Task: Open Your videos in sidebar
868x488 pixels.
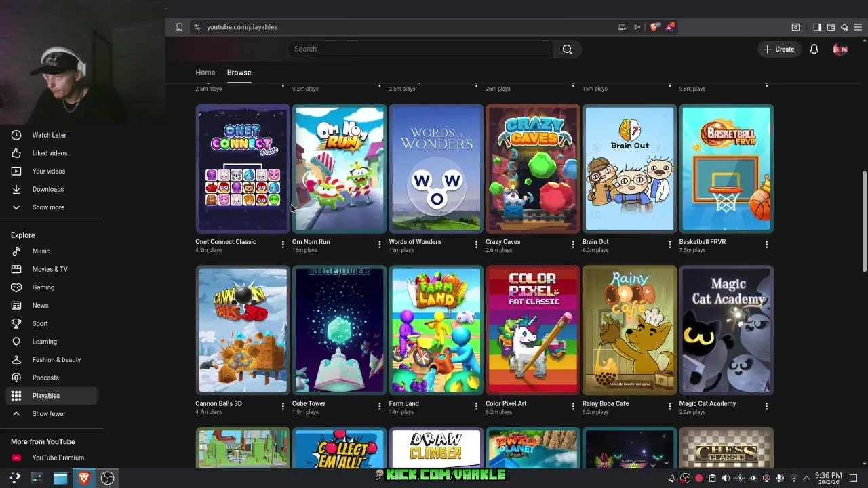Action: (49, 171)
